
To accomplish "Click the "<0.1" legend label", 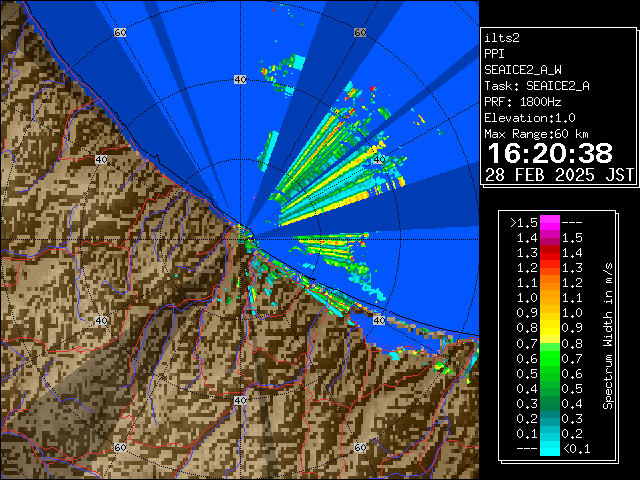I will [x=577, y=449].
